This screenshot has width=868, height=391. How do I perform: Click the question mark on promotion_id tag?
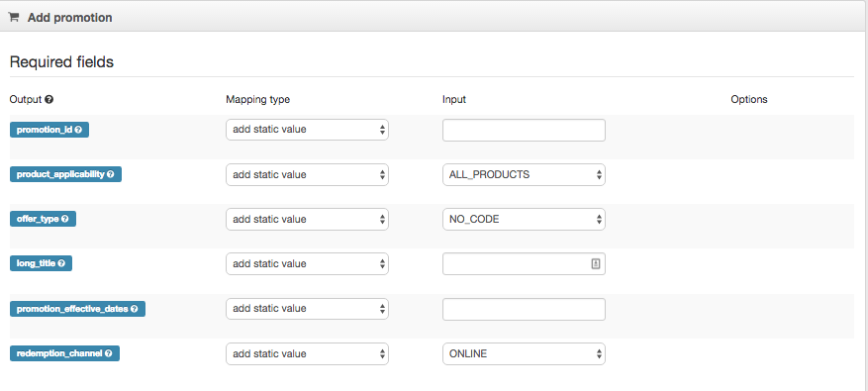pyautogui.click(x=78, y=130)
